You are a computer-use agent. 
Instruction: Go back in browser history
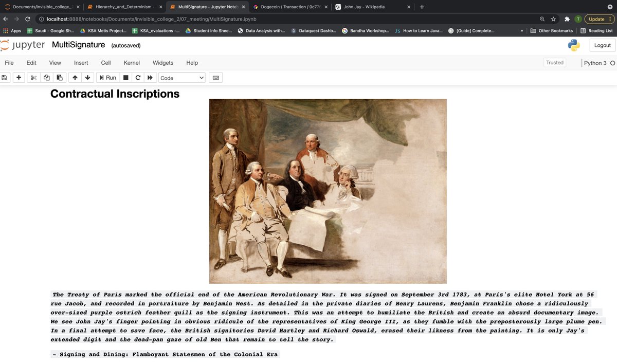[x=5, y=19]
